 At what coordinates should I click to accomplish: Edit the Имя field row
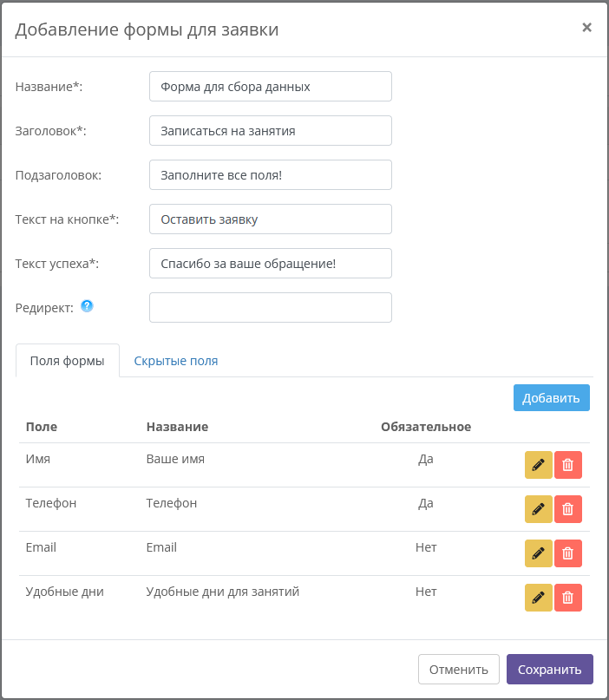click(539, 465)
